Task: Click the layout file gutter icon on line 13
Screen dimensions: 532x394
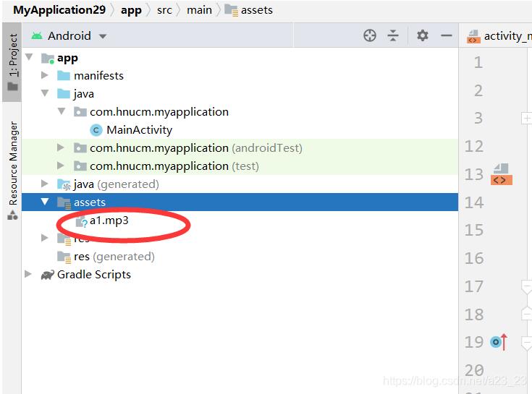Action: [501, 174]
